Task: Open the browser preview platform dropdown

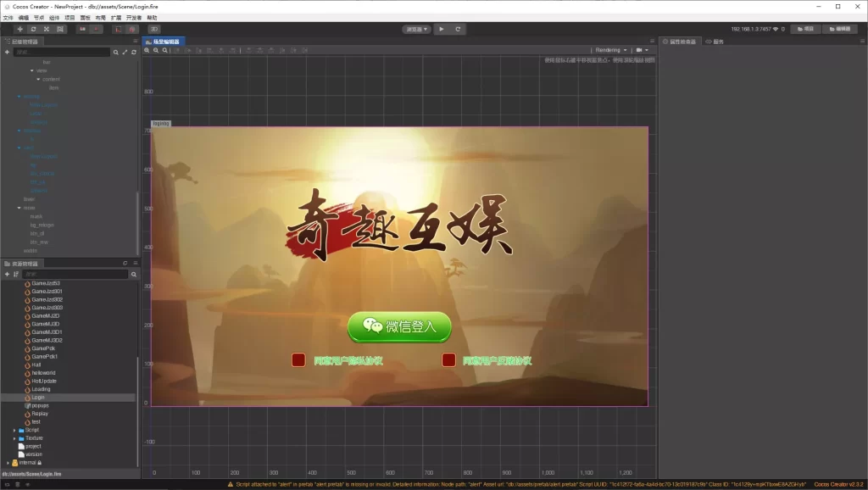Action: point(416,30)
